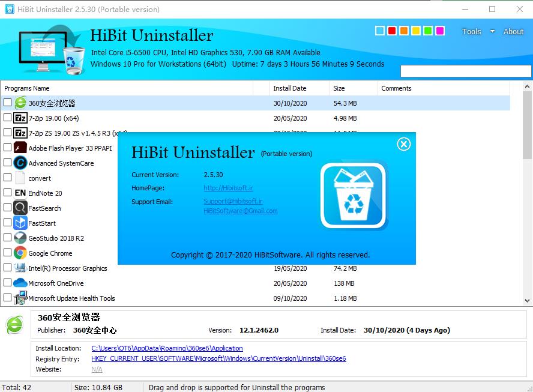Check the 360安全浏览器 checkbox

tap(7, 102)
